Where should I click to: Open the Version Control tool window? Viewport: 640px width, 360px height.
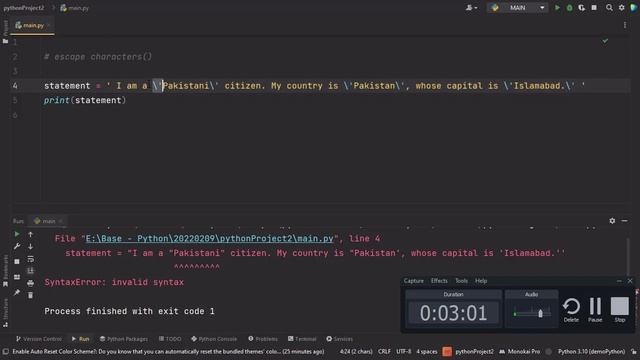39,339
